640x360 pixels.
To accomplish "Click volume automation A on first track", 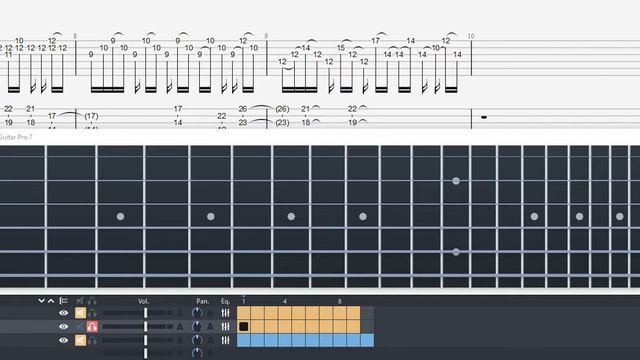I will (180, 313).
